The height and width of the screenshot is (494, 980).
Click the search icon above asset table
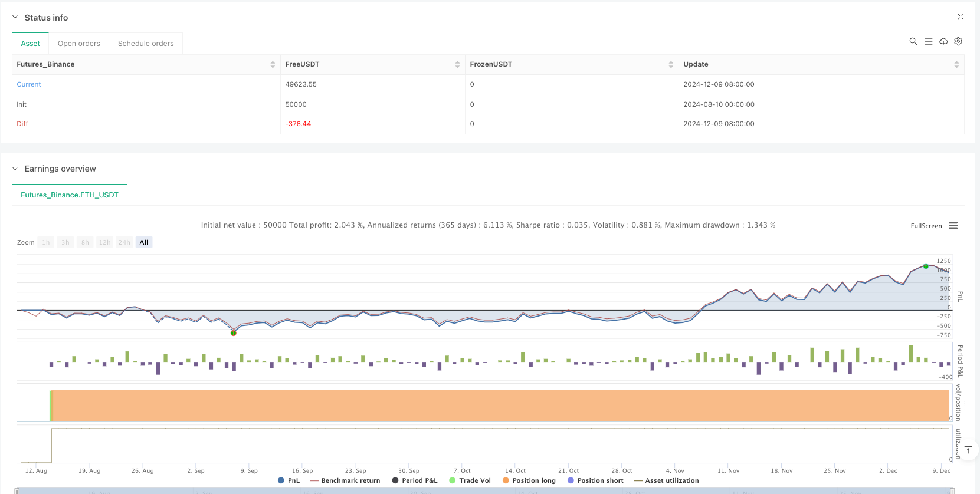coord(913,41)
